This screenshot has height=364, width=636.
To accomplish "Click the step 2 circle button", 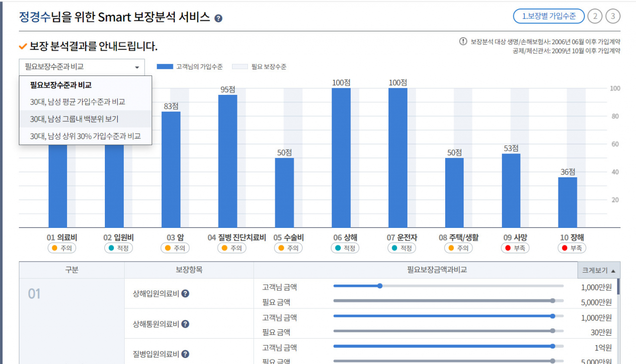I will pyautogui.click(x=595, y=16).
